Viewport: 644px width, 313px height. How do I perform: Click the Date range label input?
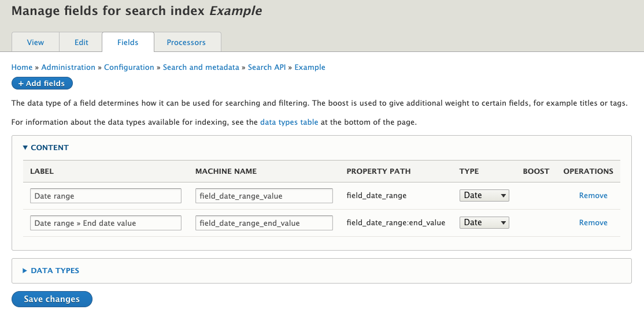(106, 196)
